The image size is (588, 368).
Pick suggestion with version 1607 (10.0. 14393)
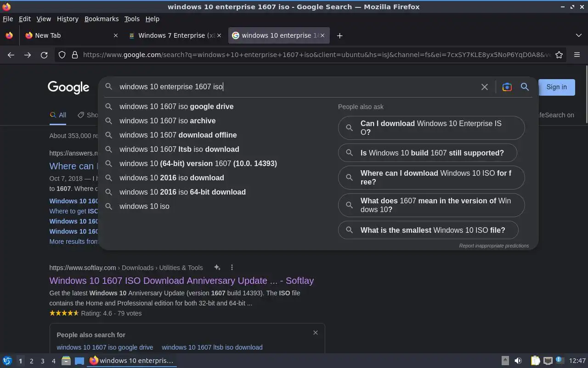[198, 163]
